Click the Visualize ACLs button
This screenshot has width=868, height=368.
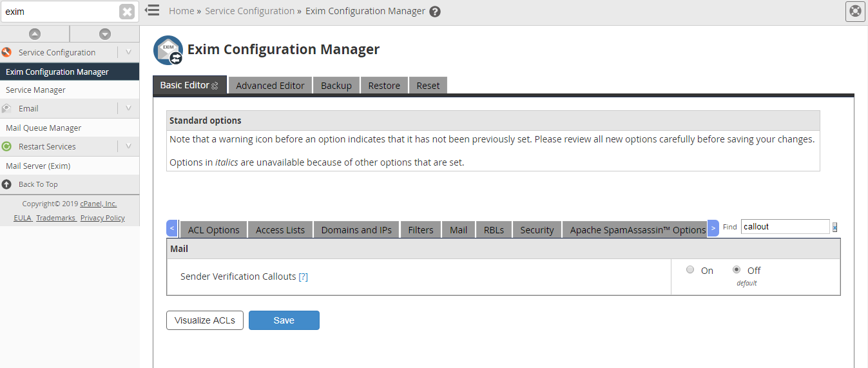[205, 320]
